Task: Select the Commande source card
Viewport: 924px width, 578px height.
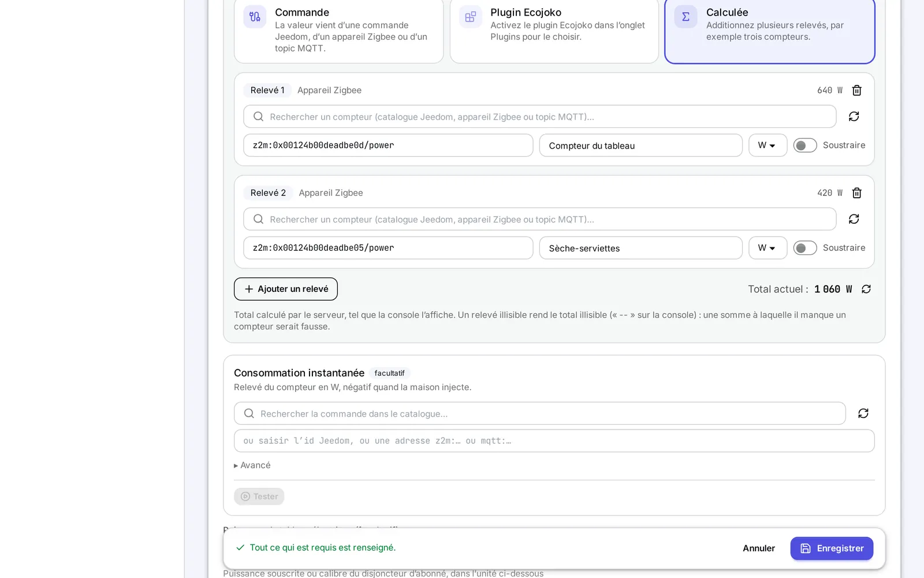Action: coord(338,30)
